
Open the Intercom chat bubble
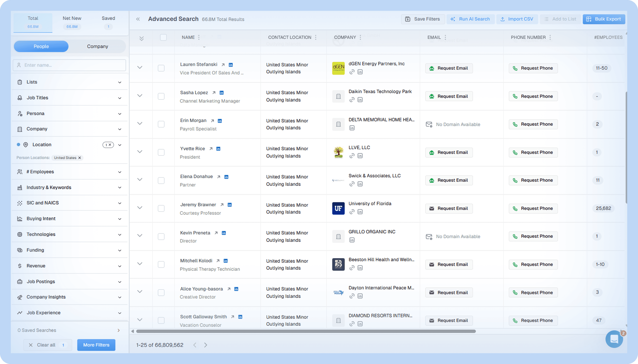614,339
